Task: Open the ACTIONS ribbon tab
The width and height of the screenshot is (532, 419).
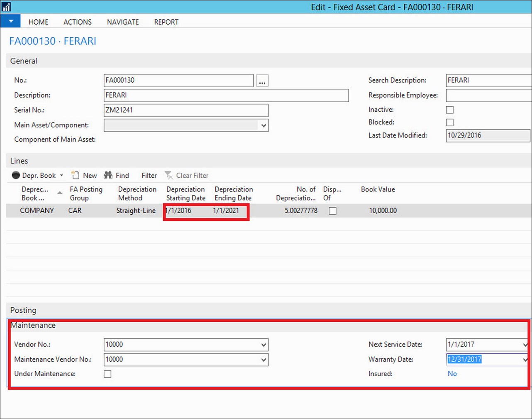Action: 77,22
